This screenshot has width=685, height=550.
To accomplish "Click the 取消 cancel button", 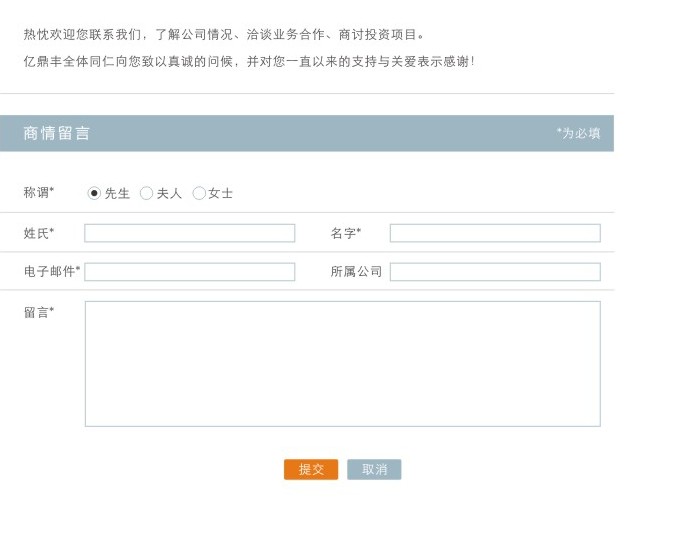I will (374, 470).
